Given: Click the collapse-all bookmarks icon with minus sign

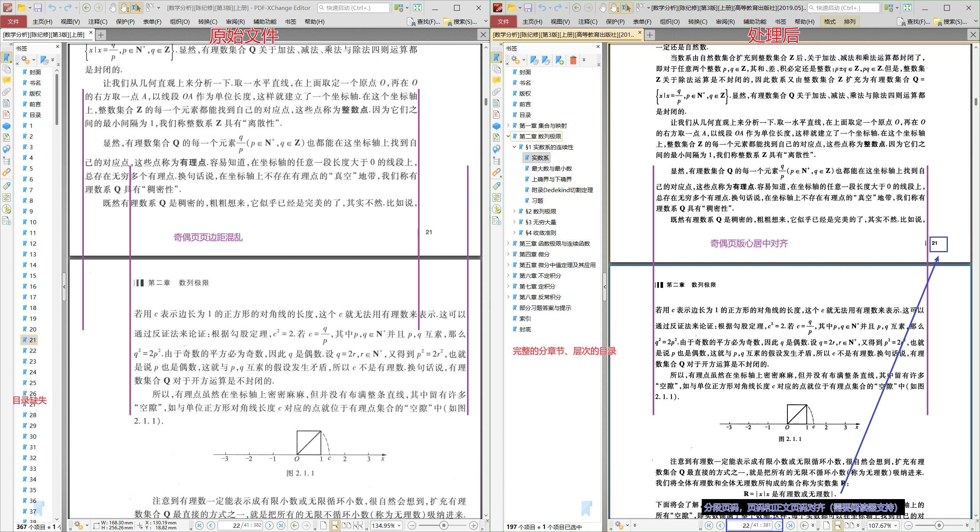Looking at the screenshot, I should 546,60.
